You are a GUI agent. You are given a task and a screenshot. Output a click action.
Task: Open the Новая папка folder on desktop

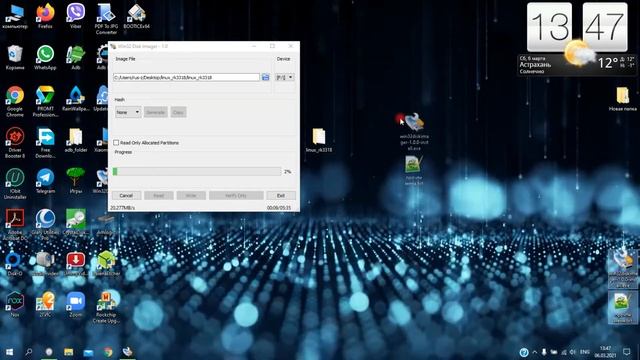pyautogui.click(x=622, y=99)
